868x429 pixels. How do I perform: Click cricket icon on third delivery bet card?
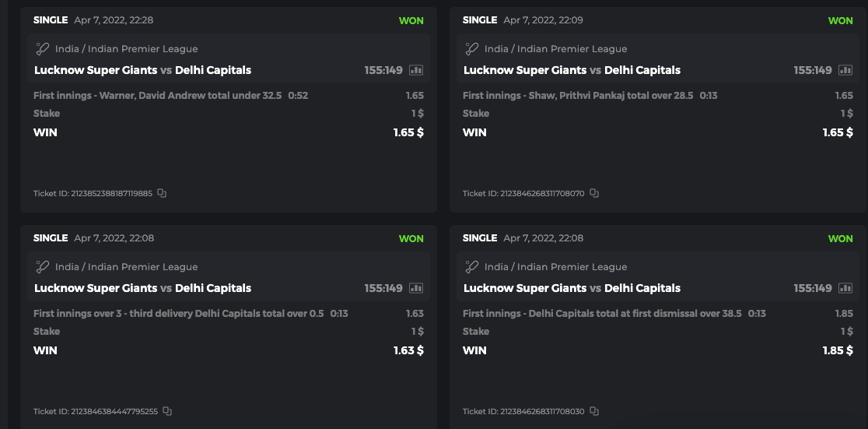[43, 267]
